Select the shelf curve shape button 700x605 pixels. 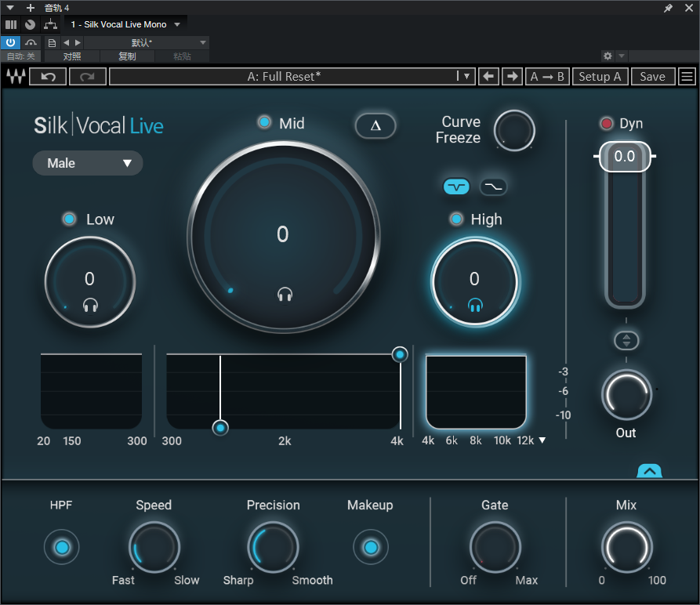(493, 187)
